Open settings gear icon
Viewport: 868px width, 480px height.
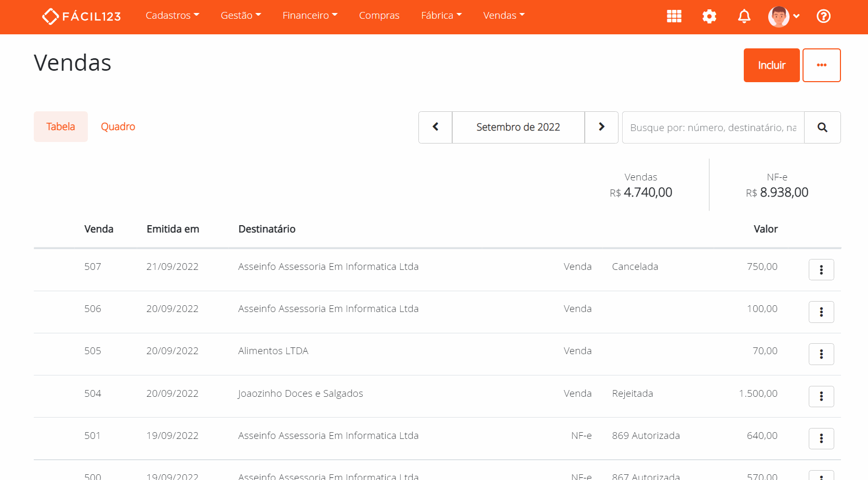coord(709,17)
